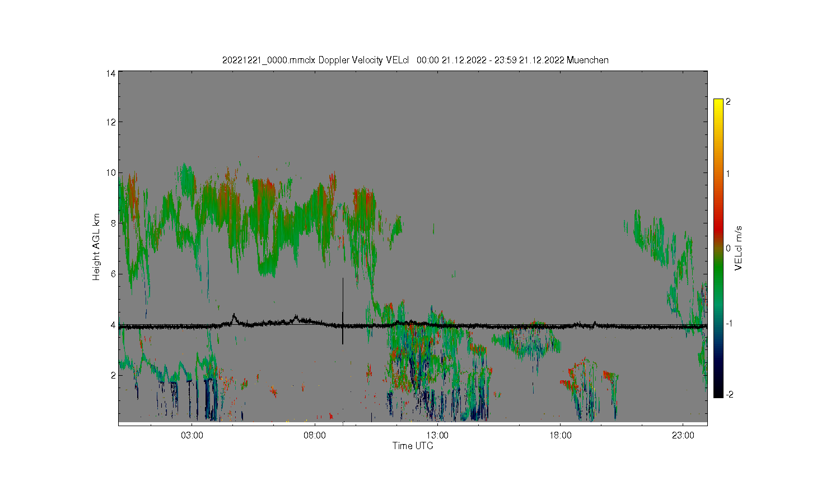The image size is (840, 504).
Task: Click the colorbar tick label '-2'
Action: (729, 395)
